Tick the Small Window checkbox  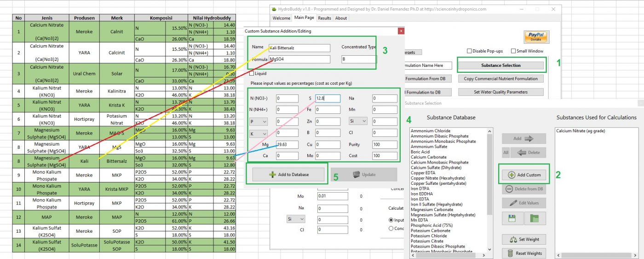point(513,51)
